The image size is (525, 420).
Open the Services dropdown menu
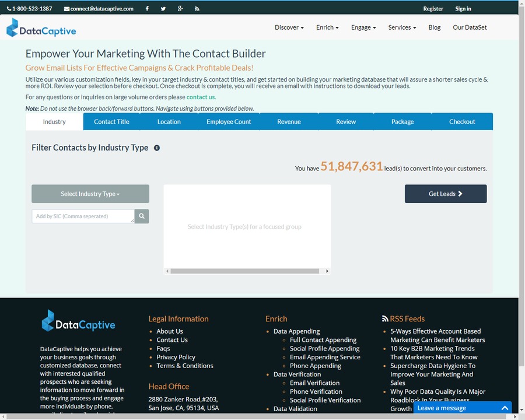[x=402, y=27]
